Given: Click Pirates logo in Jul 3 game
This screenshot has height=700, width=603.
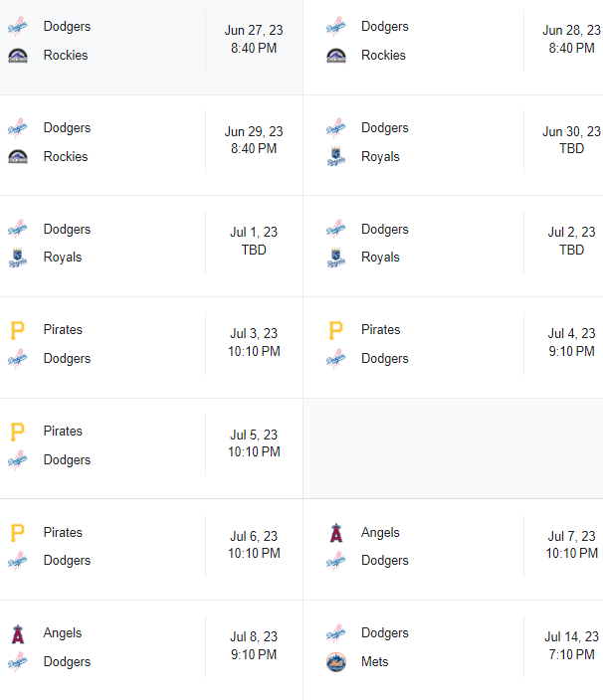Looking at the screenshot, I should [18, 330].
